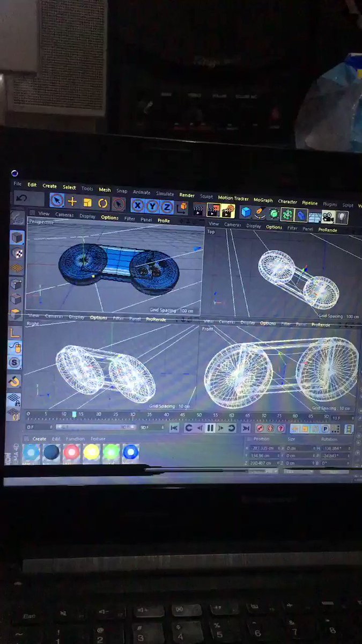
Task: Select the red material swatch
Action: pos(71,452)
